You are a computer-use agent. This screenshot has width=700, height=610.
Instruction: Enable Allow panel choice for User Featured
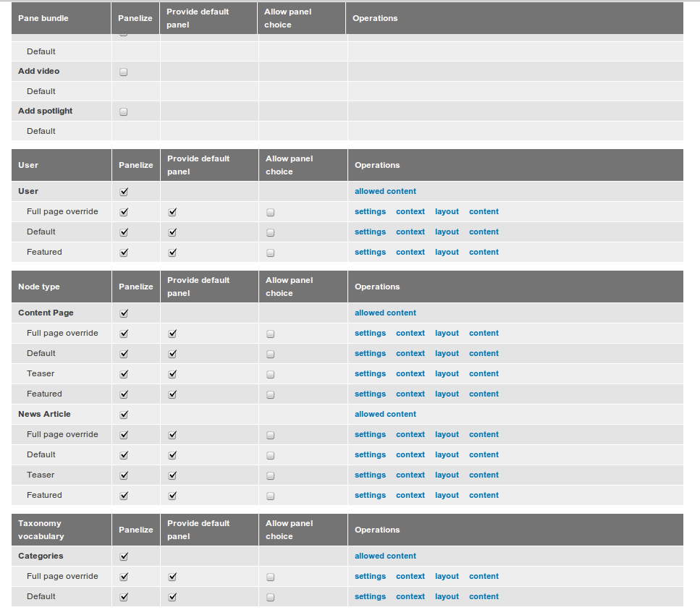point(271,253)
